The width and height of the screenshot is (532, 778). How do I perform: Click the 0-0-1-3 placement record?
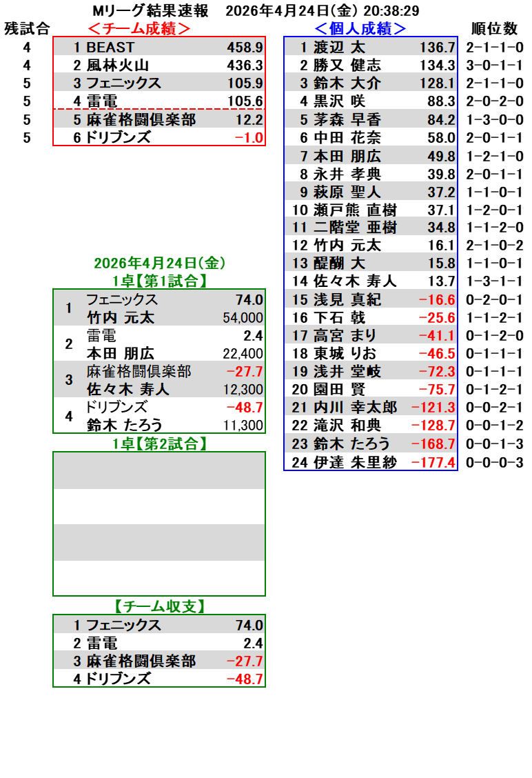[x=494, y=443]
